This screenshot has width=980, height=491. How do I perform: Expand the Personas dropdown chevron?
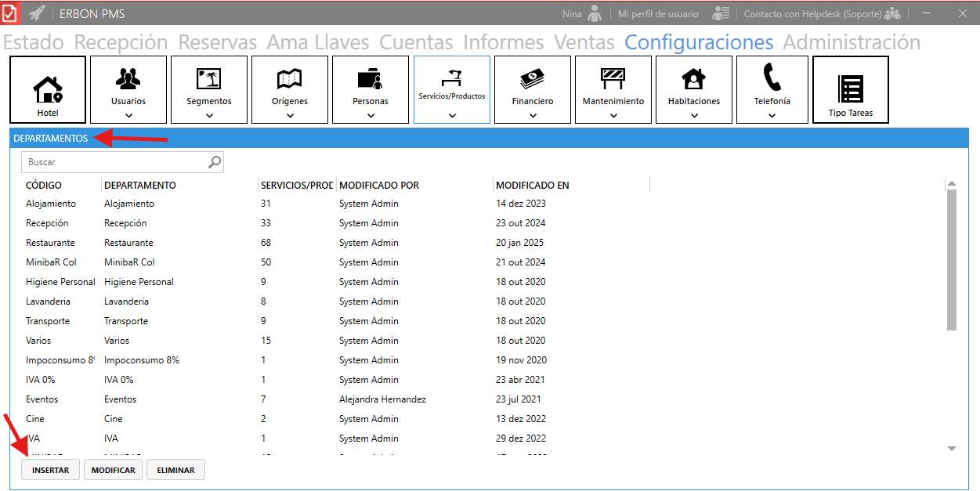[371, 115]
